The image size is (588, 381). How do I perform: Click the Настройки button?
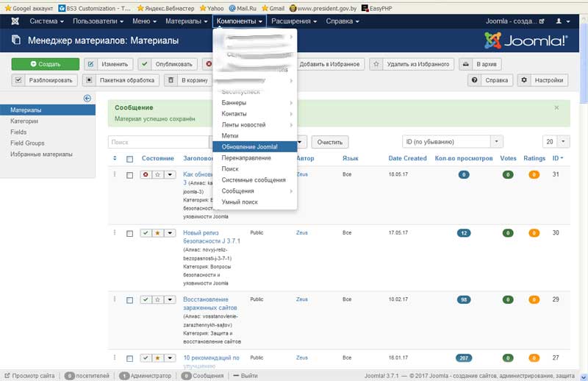542,80
